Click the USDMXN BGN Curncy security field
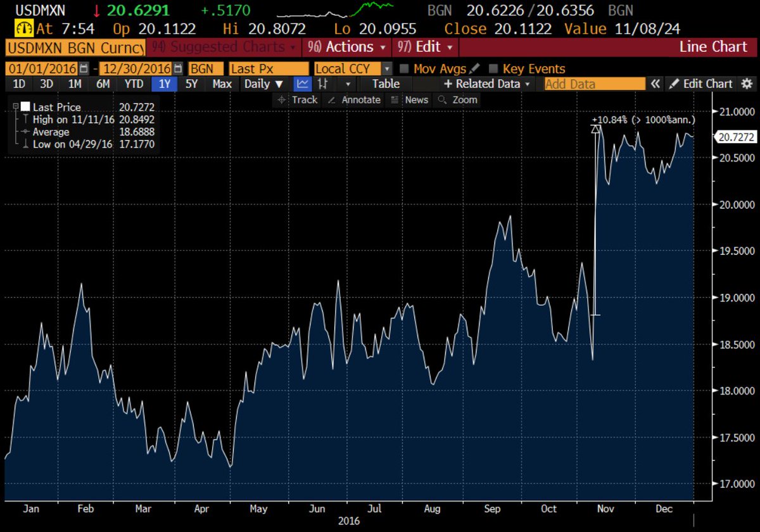Viewport: 760px width, 532px height. (x=75, y=47)
